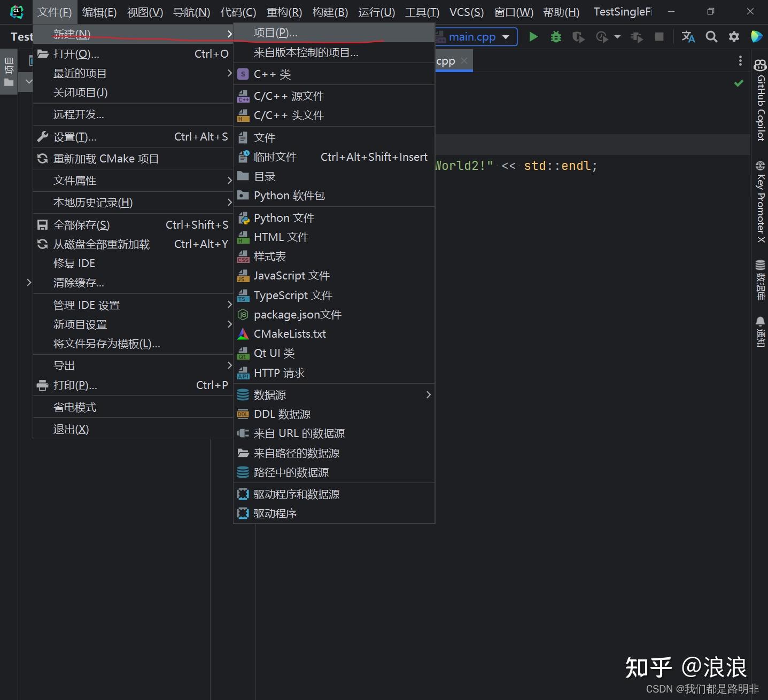Select 来自 URL 的数据源
This screenshot has height=700, width=768.
click(334, 433)
